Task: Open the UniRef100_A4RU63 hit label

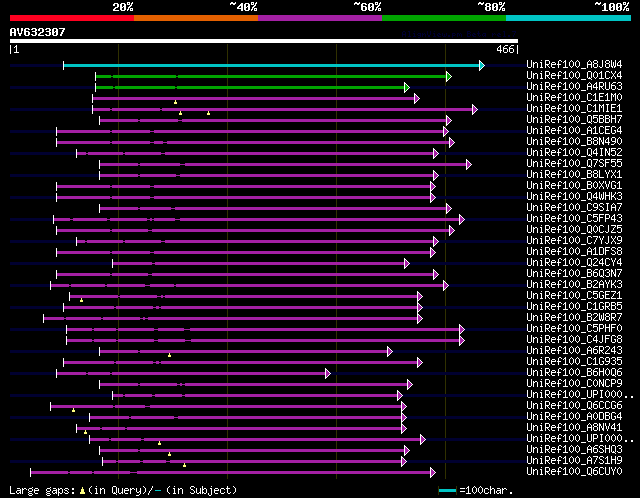Action: pyautogui.click(x=574, y=87)
